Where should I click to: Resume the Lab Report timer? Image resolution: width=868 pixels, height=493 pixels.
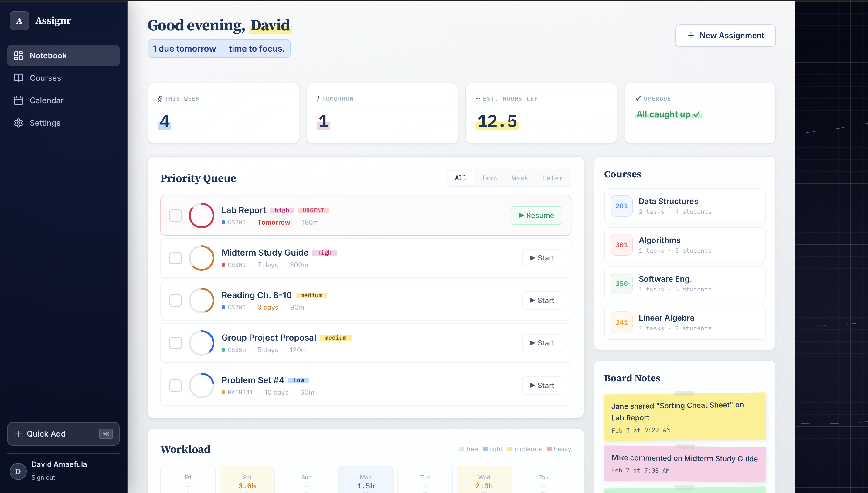(536, 215)
